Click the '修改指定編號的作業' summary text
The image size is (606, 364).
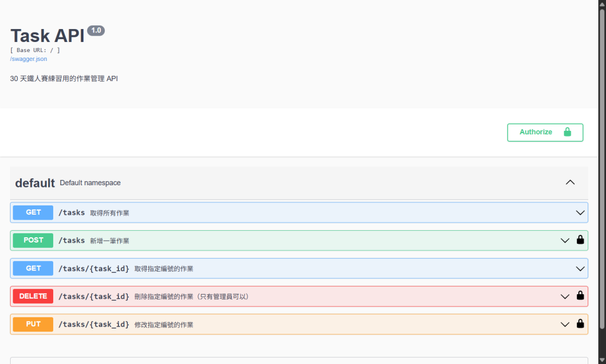[164, 324]
